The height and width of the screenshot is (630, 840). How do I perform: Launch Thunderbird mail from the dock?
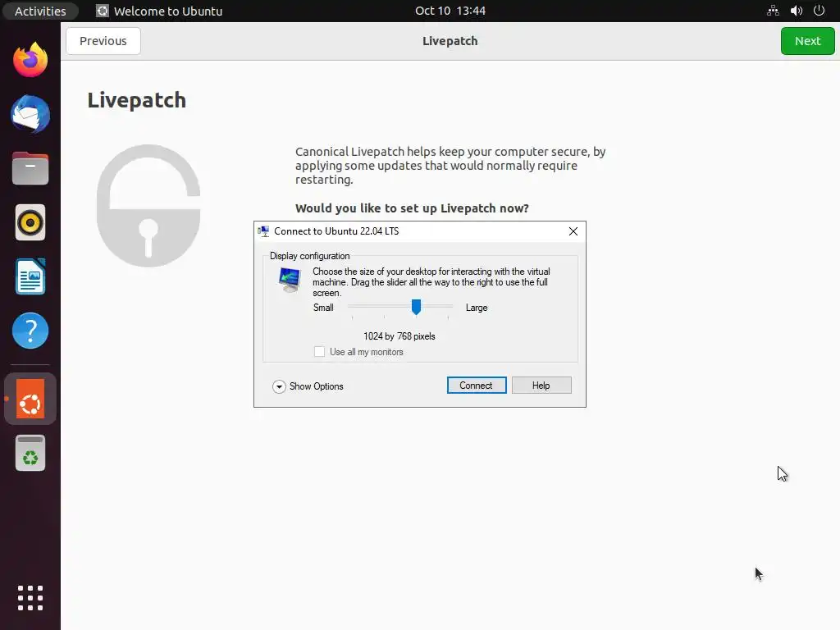pos(30,114)
